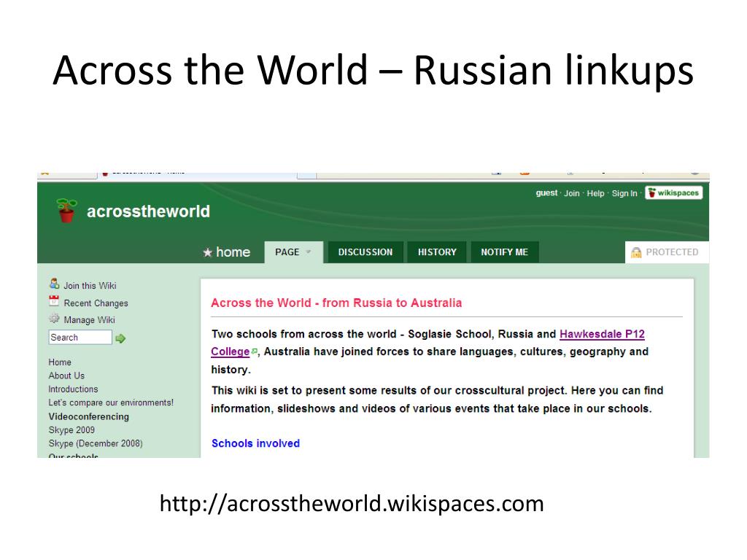This screenshot has height=560, width=747.
Task: Click the Join this Wiki person icon
Action: (54, 284)
